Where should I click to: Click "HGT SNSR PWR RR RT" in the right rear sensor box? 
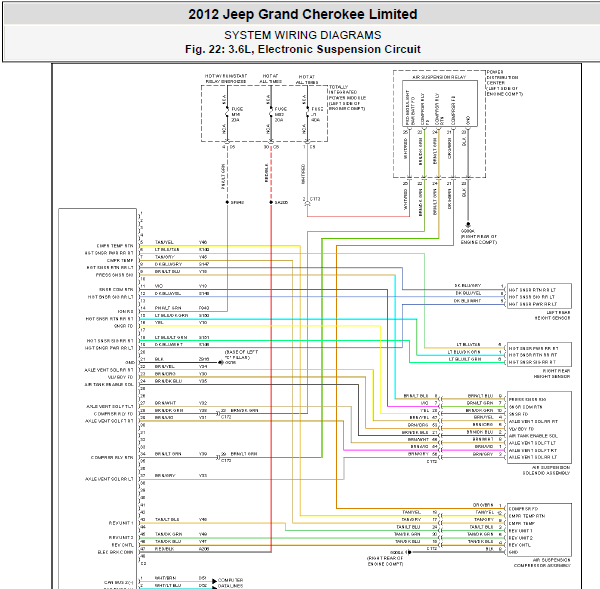[533, 349]
